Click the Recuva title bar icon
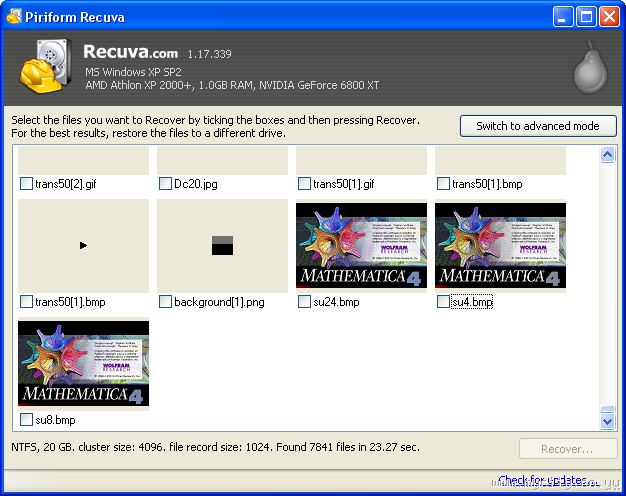The image size is (626, 496). pyautogui.click(x=14, y=16)
